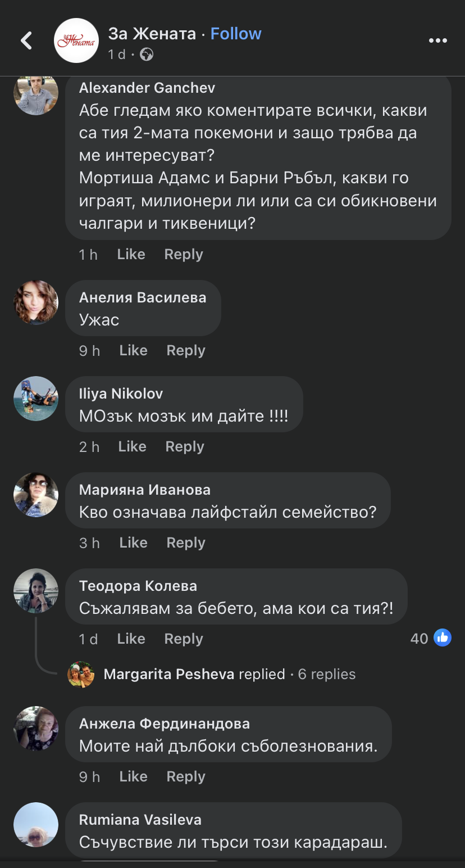Open Анелия Василева's profile picture
Screen dimensions: 465x868
click(x=36, y=302)
